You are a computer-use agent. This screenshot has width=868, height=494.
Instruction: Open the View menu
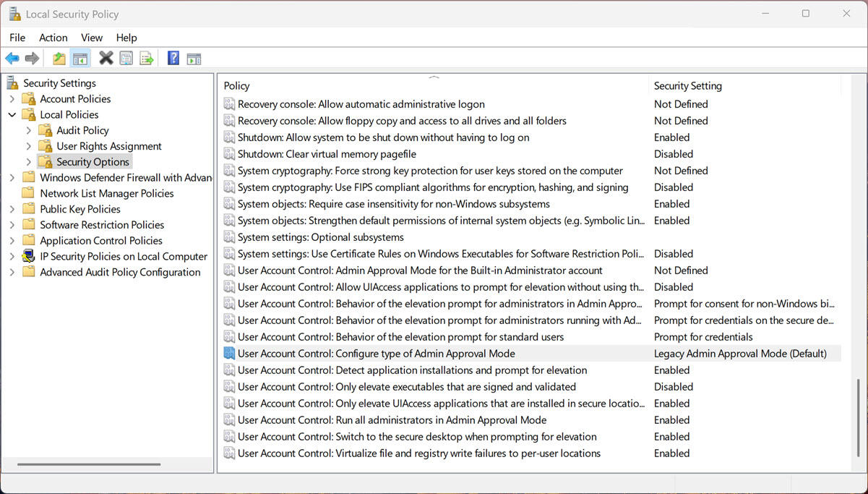92,38
